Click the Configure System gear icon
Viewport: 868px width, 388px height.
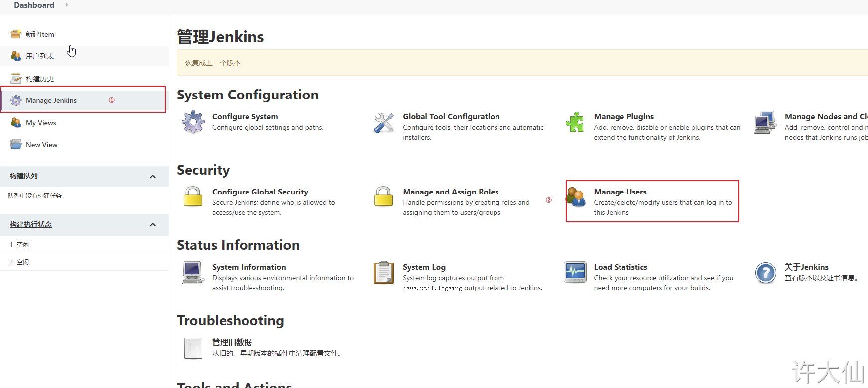coord(193,122)
